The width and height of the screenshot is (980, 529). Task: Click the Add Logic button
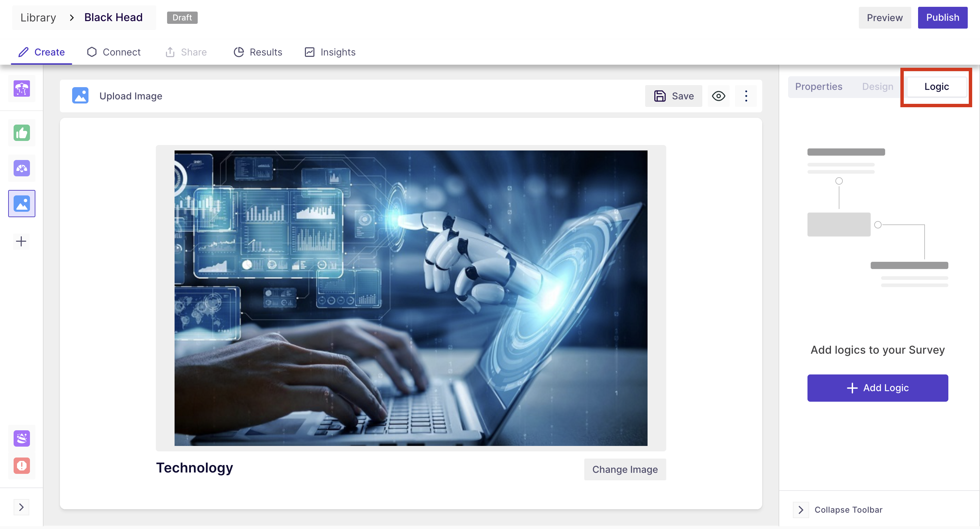[x=878, y=388]
